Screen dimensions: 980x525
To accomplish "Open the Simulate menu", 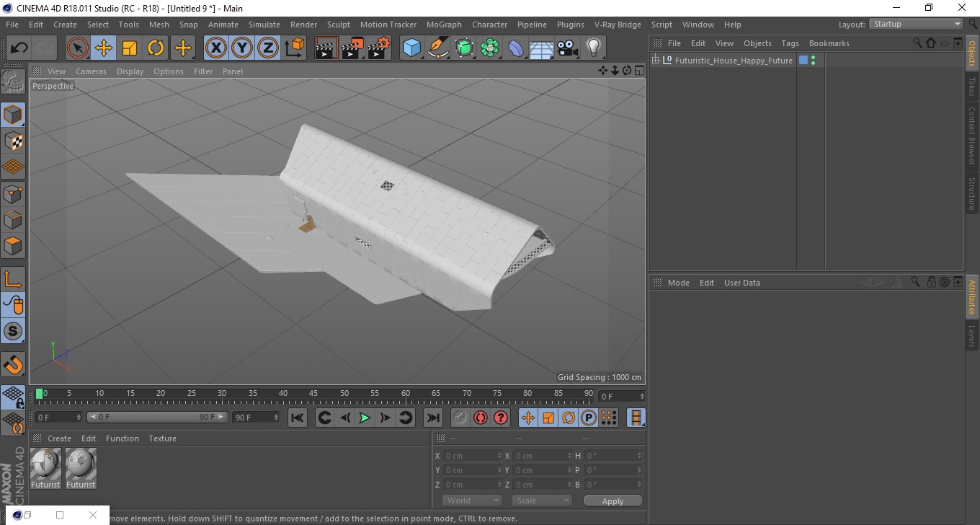I will [x=264, y=25].
